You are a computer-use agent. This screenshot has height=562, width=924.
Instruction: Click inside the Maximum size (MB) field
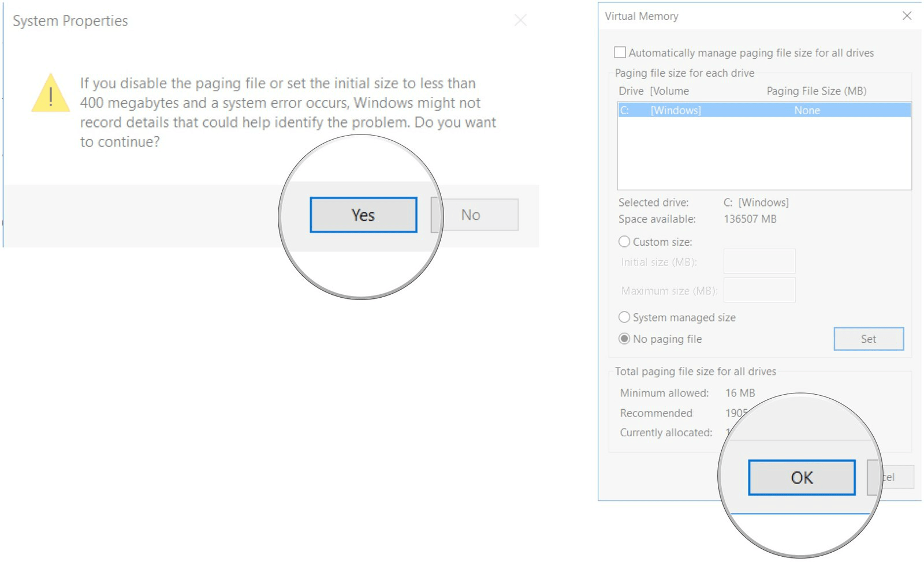(x=759, y=290)
